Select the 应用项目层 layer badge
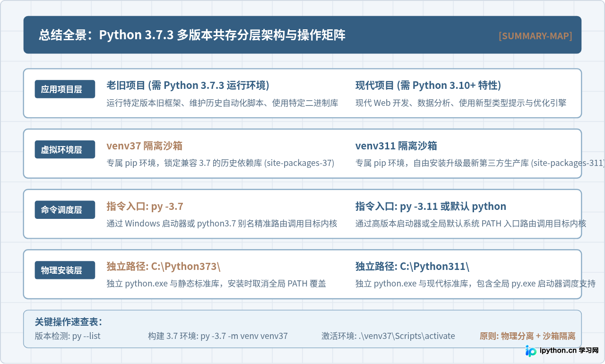Image resolution: width=605 pixels, height=364 pixels. (65, 89)
